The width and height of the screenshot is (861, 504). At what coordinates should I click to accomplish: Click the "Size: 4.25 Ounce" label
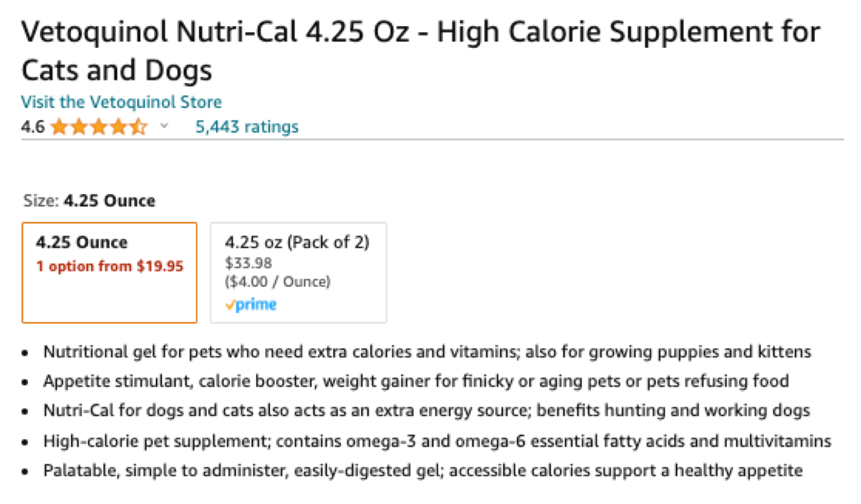pos(89,201)
